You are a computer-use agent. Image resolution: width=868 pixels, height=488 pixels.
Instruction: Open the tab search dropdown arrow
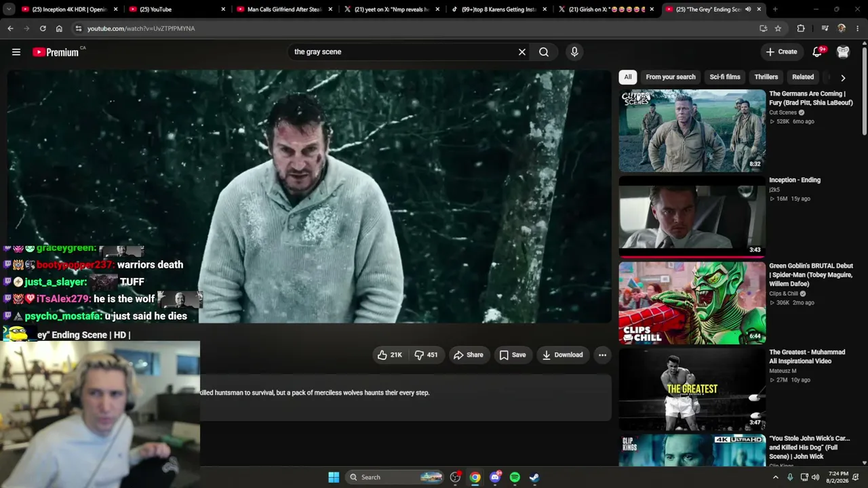tap(9, 9)
